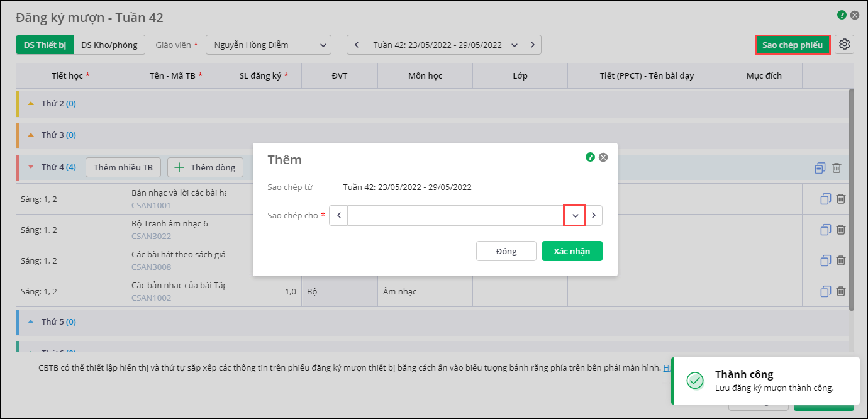Click the Tiết (PPCT) - Tên bài dạy header
This screenshot has width=868, height=419.
pos(647,75)
